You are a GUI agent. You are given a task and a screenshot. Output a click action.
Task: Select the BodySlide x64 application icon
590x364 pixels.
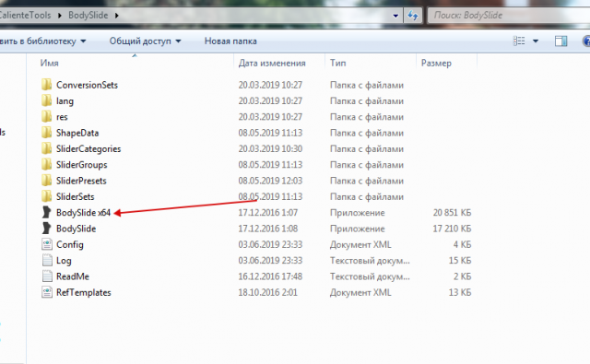[46, 213]
